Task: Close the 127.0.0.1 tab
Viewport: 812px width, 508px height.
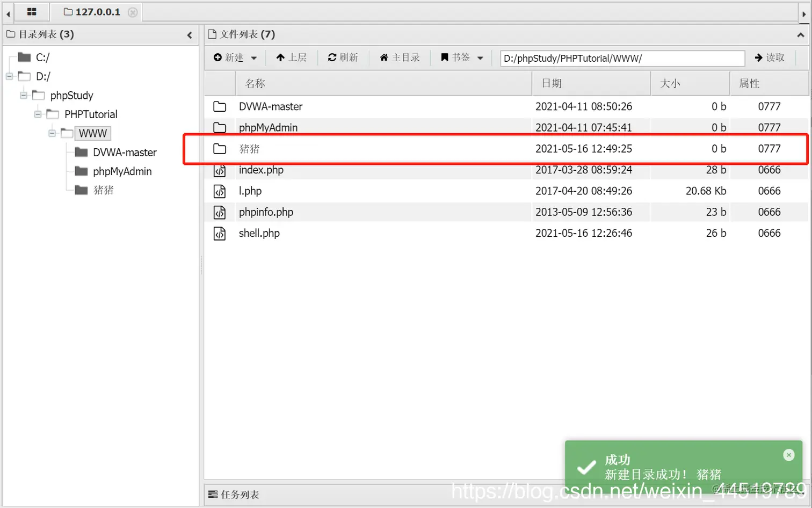Action: 133,12
